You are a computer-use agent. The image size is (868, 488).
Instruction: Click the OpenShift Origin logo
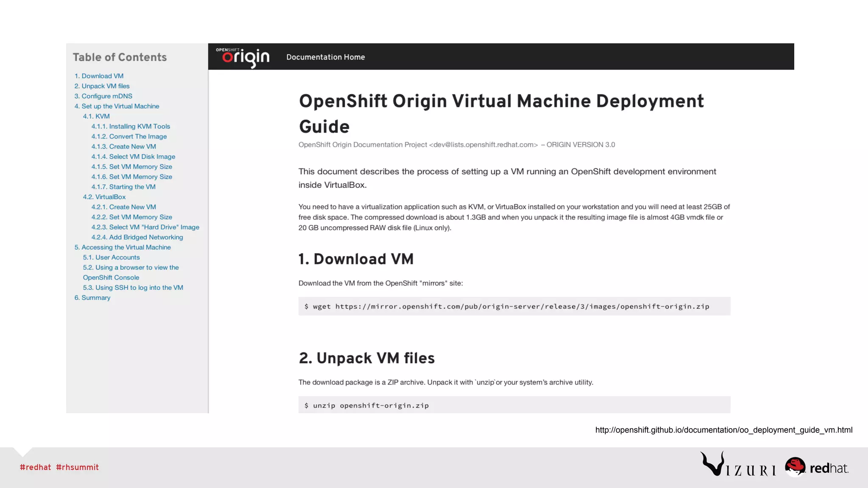(x=242, y=57)
